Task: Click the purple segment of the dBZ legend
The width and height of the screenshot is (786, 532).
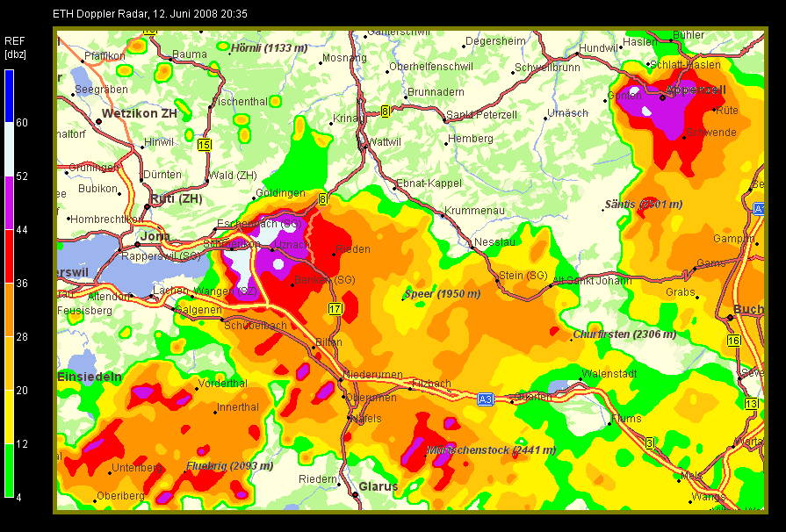Action: point(9,203)
